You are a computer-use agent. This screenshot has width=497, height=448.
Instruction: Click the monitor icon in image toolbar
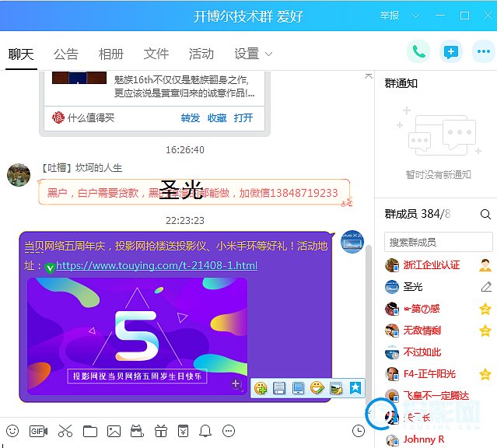coord(298,388)
